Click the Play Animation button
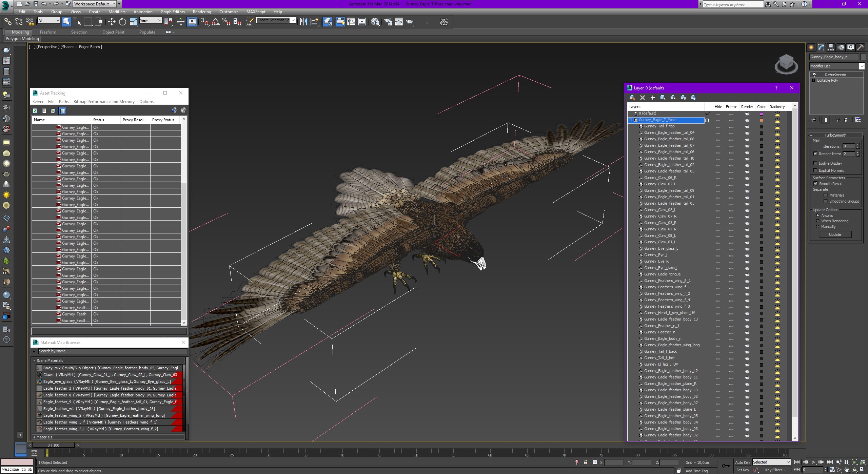 813,462
